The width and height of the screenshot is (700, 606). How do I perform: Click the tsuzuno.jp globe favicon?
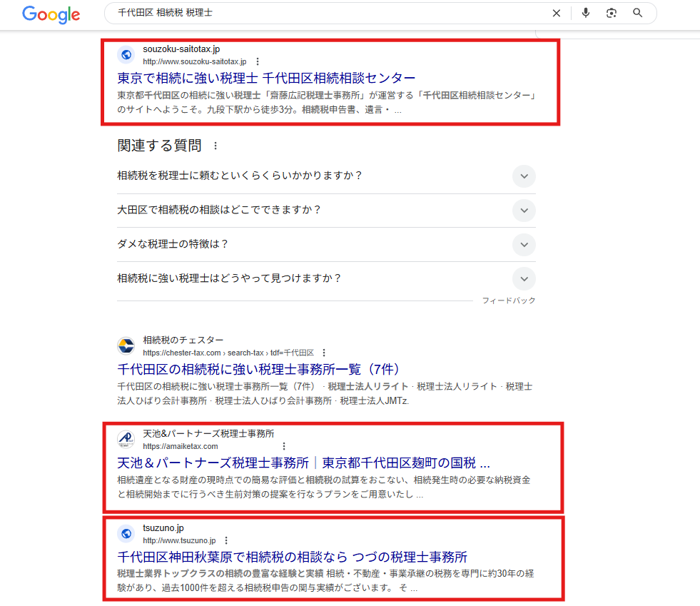click(126, 533)
